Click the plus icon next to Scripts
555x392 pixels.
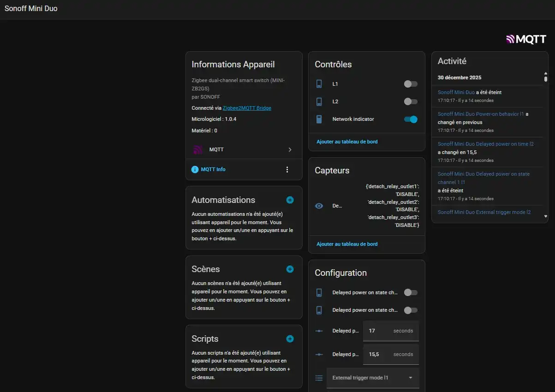[x=290, y=339]
